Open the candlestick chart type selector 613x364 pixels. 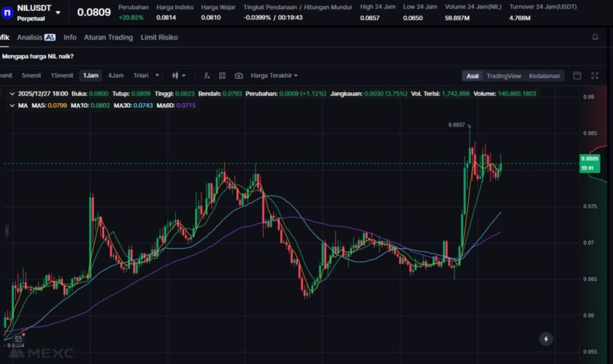pos(178,75)
